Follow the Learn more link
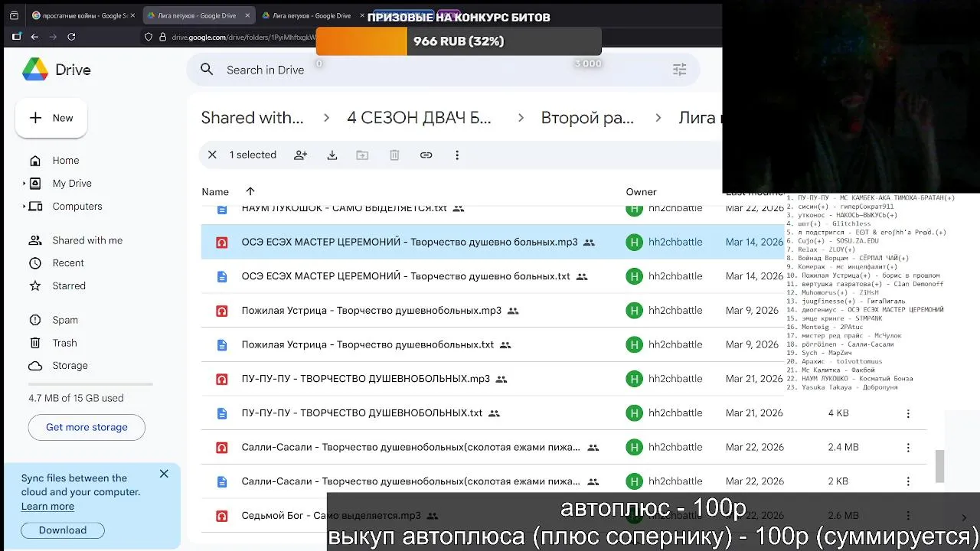 47,507
